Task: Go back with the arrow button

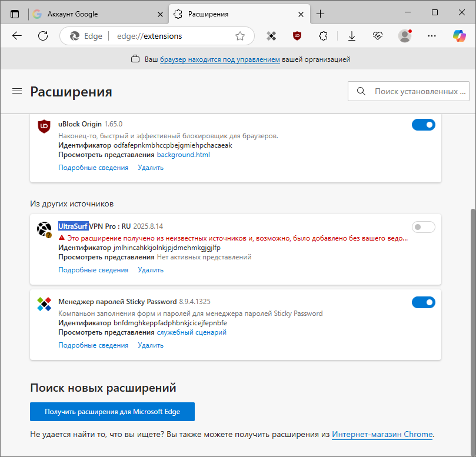Action: point(17,36)
